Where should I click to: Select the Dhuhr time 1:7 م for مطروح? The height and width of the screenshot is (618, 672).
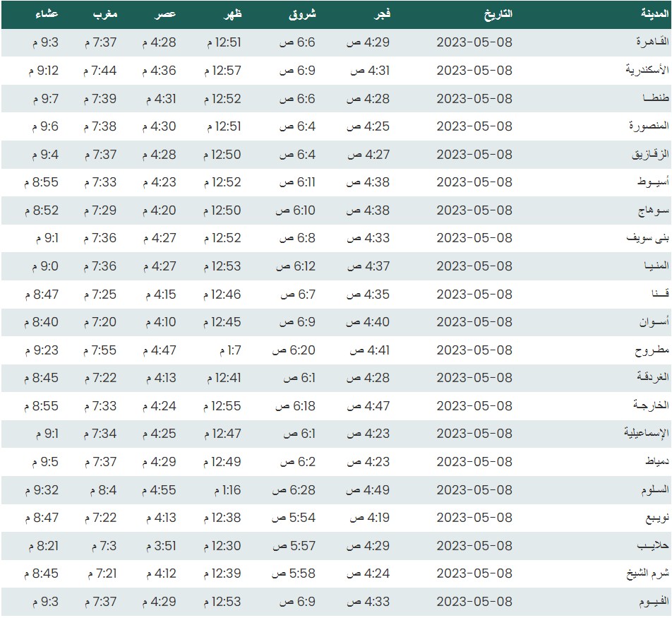pos(227,350)
